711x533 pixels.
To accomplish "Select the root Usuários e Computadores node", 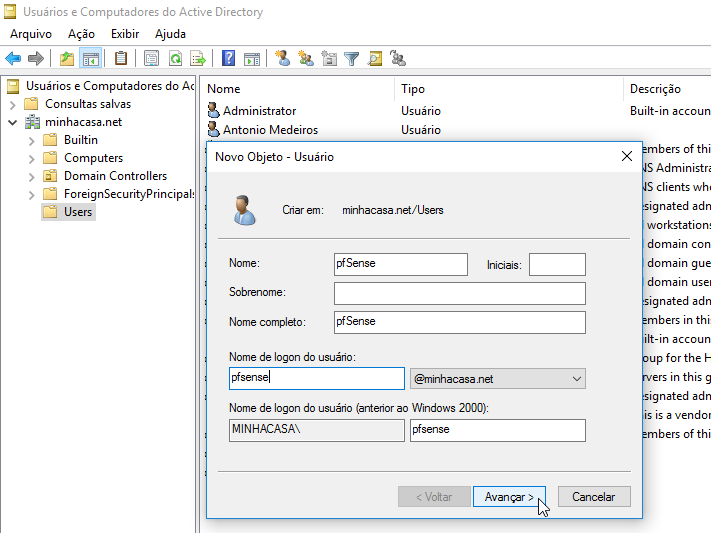I will click(x=110, y=86).
